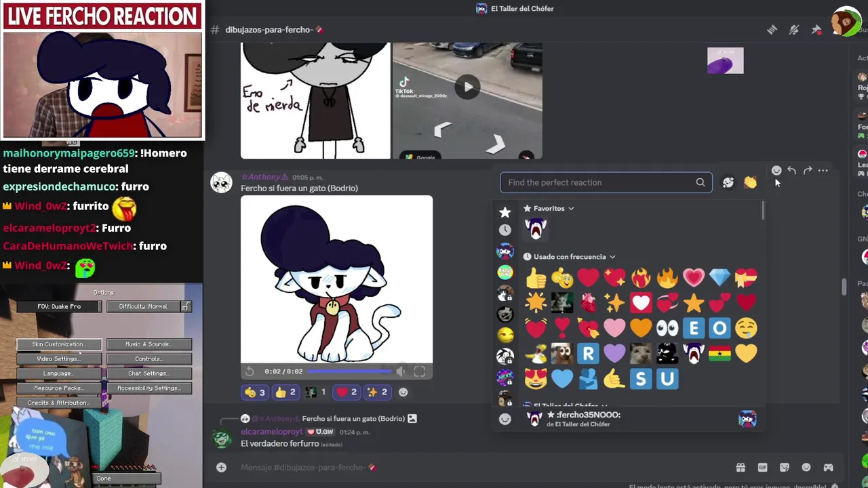
Task: Pick the heart-eyes smiley emoji
Action: pyautogui.click(x=536, y=378)
